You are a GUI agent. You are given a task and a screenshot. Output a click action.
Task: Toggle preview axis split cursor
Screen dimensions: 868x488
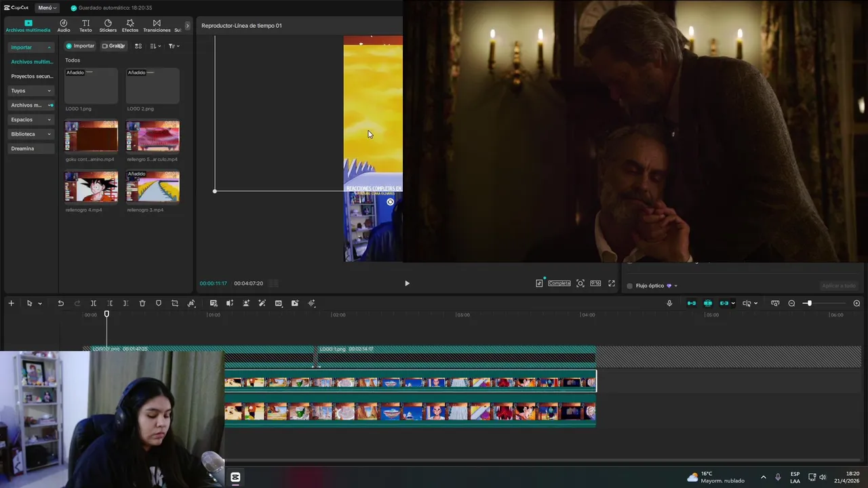[x=747, y=303]
